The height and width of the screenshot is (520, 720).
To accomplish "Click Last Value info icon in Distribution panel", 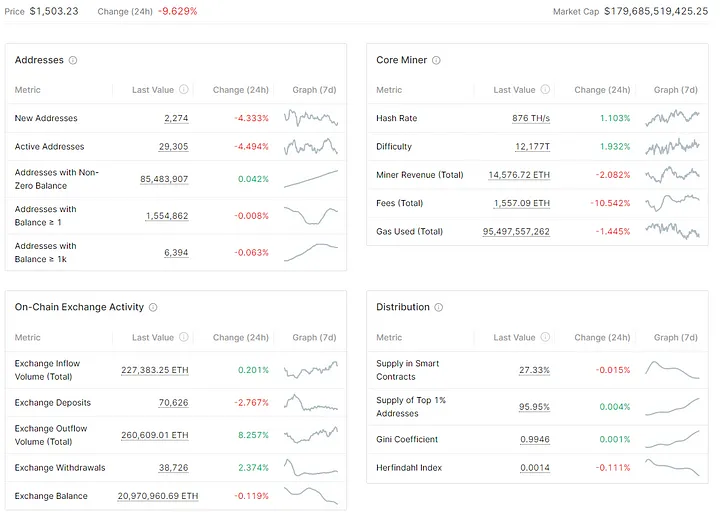I will (x=545, y=338).
